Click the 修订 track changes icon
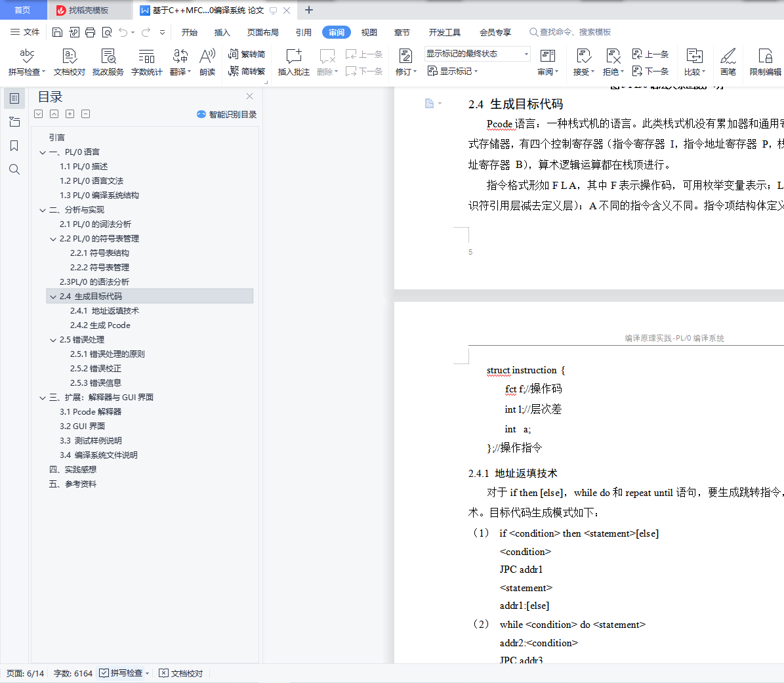The width and height of the screenshot is (784, 683). pos(405,56)
